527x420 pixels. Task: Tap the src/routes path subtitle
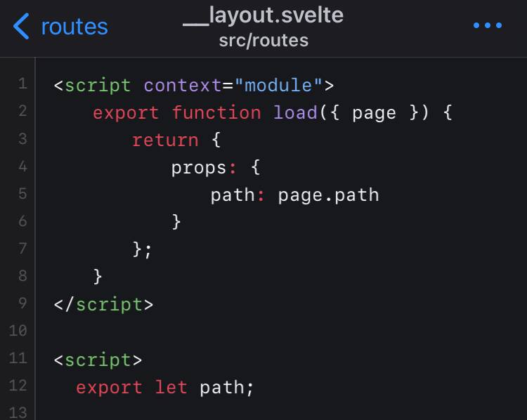coord(263,41)
